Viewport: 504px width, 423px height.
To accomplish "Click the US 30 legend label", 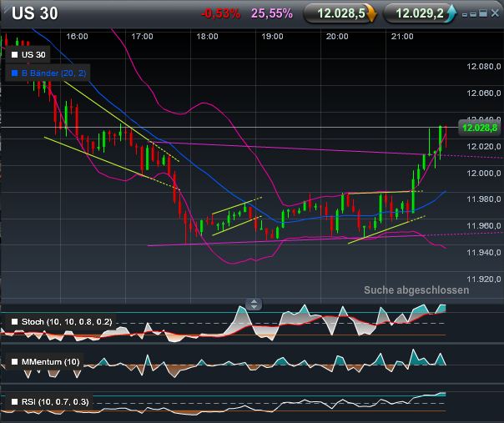I will pos(33,54).
